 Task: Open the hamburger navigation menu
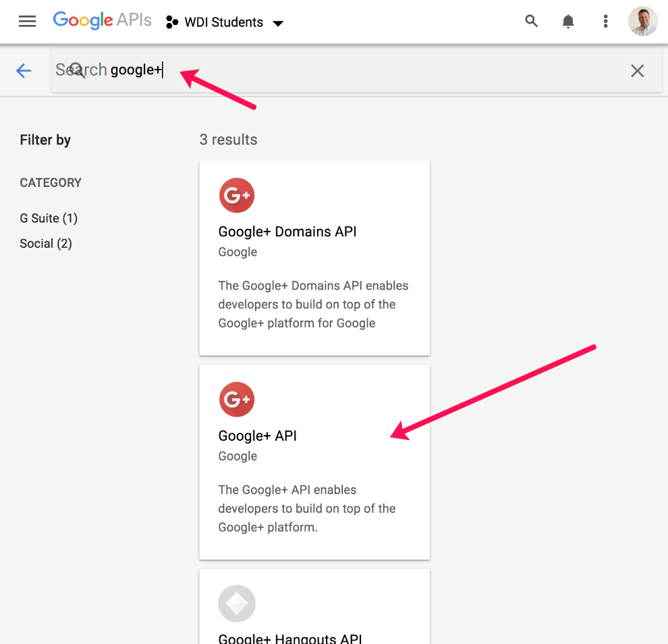(x=27, y=22)
